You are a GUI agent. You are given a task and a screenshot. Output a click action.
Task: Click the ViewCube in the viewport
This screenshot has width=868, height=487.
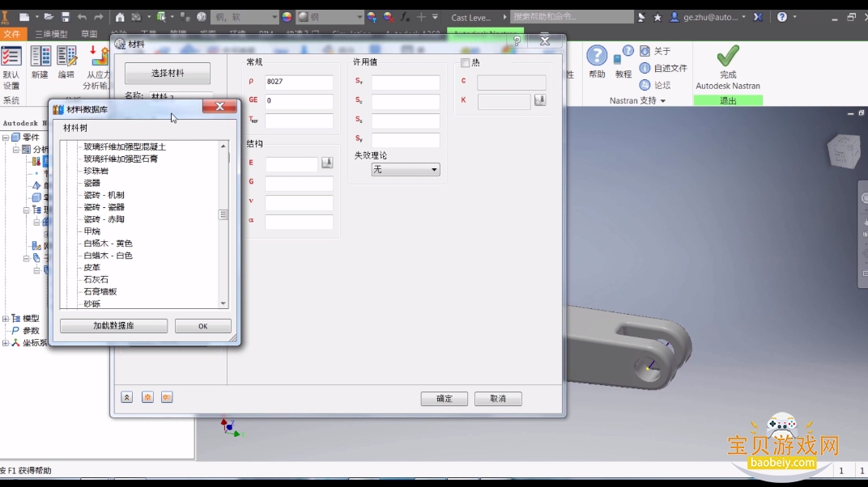coord(843,150)
